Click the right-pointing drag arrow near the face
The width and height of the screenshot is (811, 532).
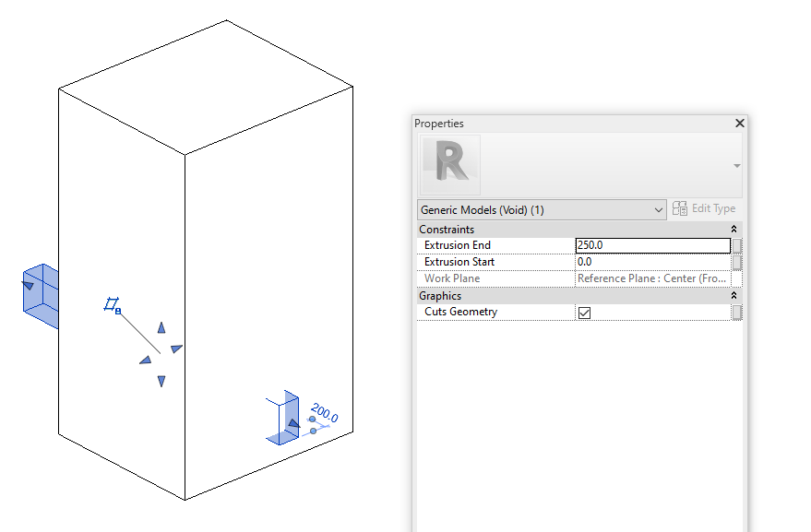pos(176,348)
